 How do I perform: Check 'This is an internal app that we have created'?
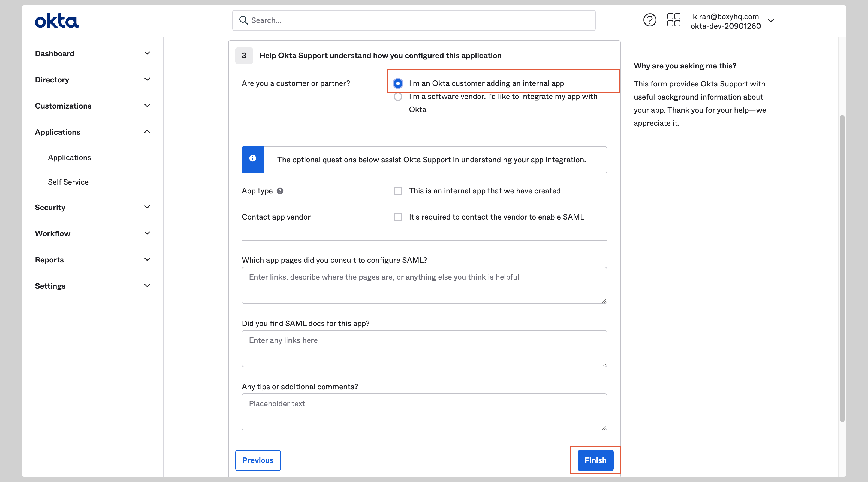point(398,191)
